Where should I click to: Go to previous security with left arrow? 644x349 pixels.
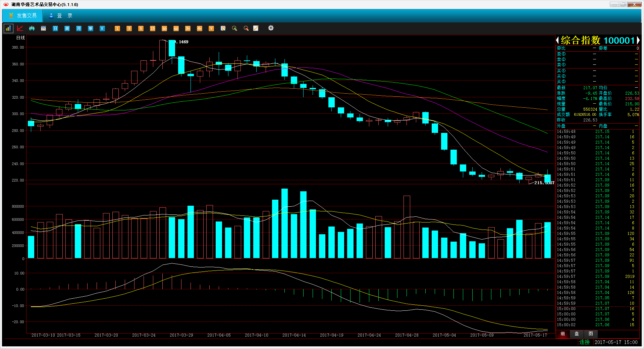point(557,40)
